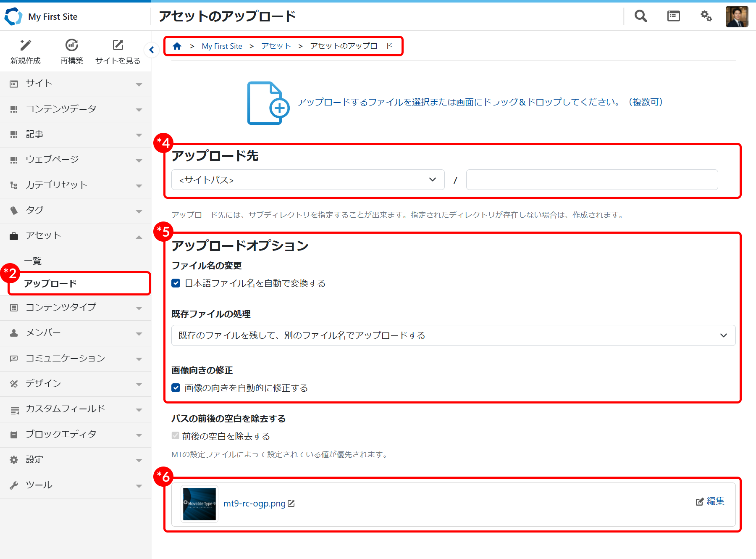756x559 pixels.
Task: Click the subdirectory path input field
Action: click(591, 180)
